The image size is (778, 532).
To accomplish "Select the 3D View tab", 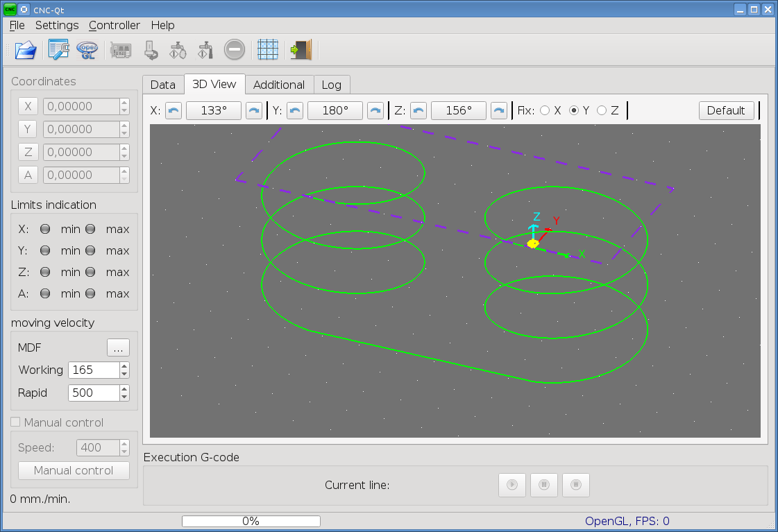I will click(x=214, y=84).
